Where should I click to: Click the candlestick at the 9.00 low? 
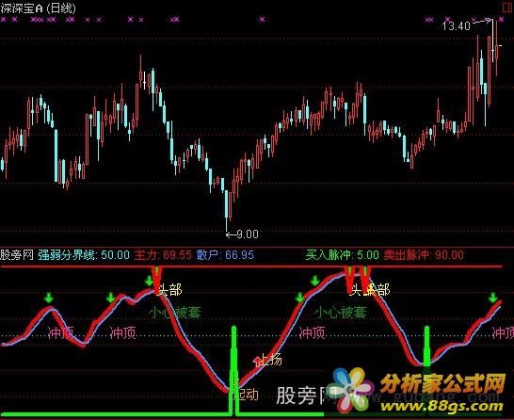tap(226, 210)
